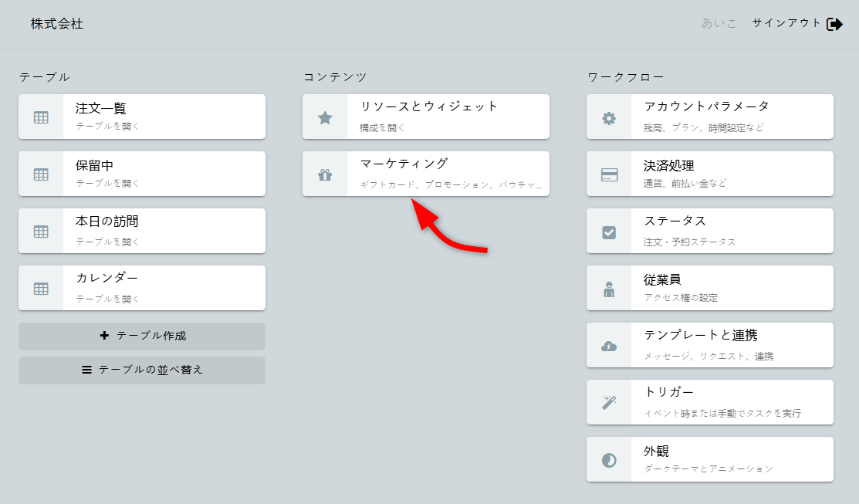This screenshot has height=504, width=859.
Task: Click the table icon beside 注文一覧
Action: (41, 117)
